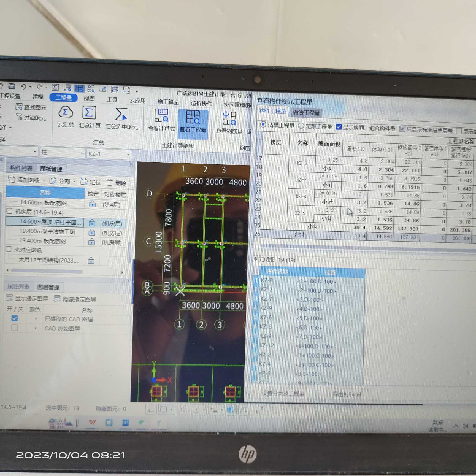Viewport: 476px width, 476px height.
Task: Open 分割 dropdown arrow
Action: (x=74, y=181)
